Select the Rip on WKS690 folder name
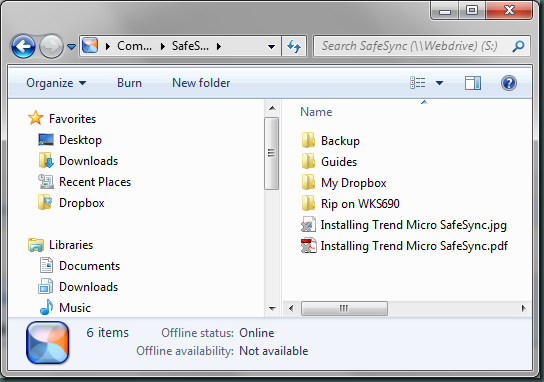 [360, 204]
